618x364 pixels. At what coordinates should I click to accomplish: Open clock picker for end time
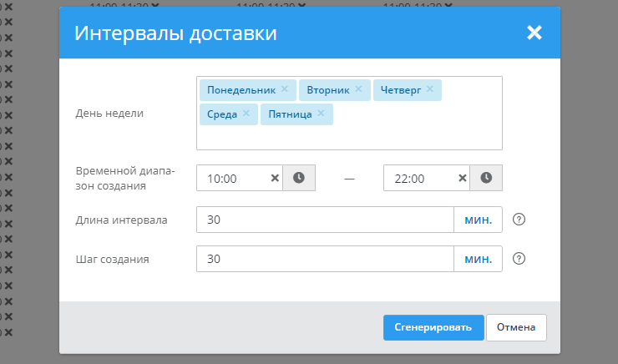click(486, 178)
